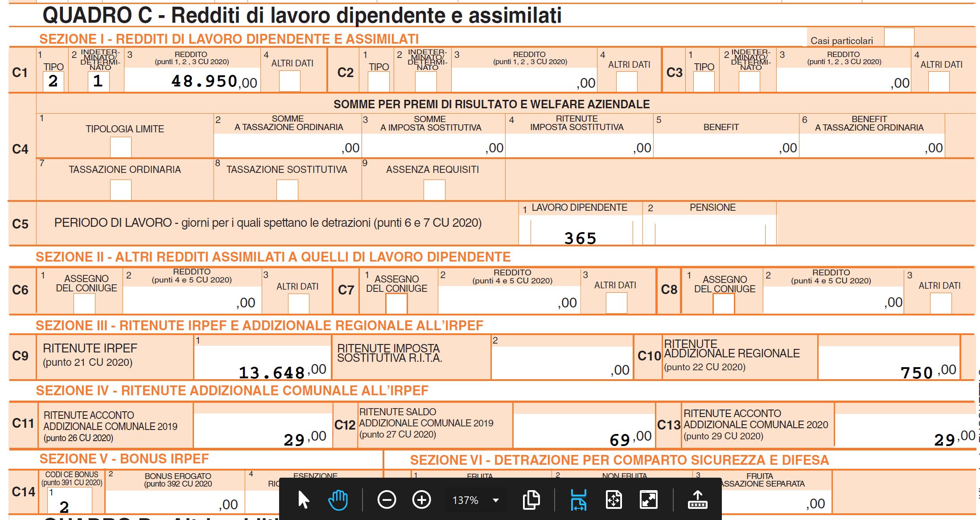Tick the C3 Tipo box
The image size is (980, 520).
coord(704,82)
